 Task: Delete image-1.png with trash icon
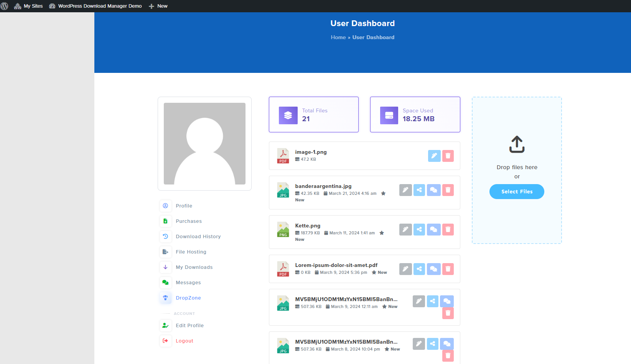(448, 156)
